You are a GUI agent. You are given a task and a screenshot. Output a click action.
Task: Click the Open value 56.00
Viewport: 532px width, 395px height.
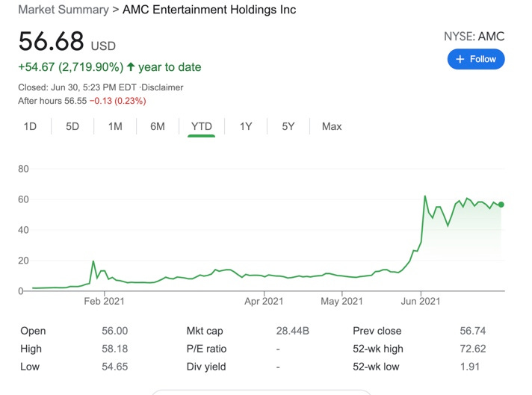click(x=114, y=331)
